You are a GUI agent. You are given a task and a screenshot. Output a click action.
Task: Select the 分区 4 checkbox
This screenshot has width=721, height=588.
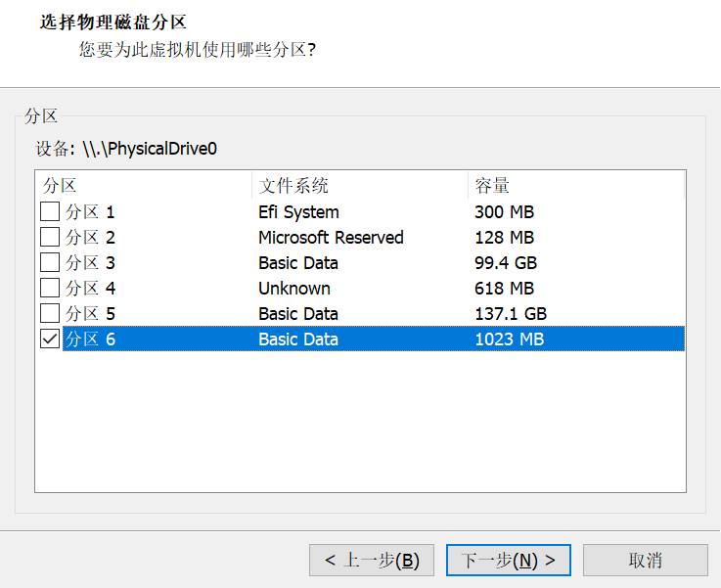point(49,289)
